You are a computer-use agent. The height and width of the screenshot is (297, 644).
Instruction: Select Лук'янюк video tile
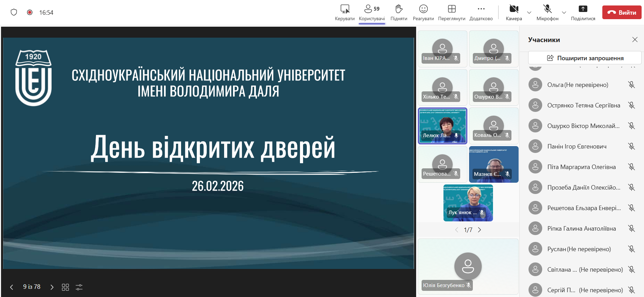click(x=468, y=203)
